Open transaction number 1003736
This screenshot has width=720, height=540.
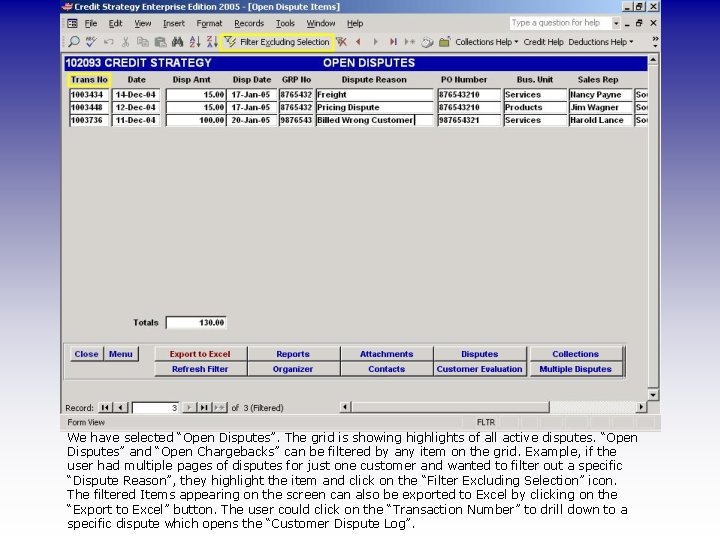(89, 120)
